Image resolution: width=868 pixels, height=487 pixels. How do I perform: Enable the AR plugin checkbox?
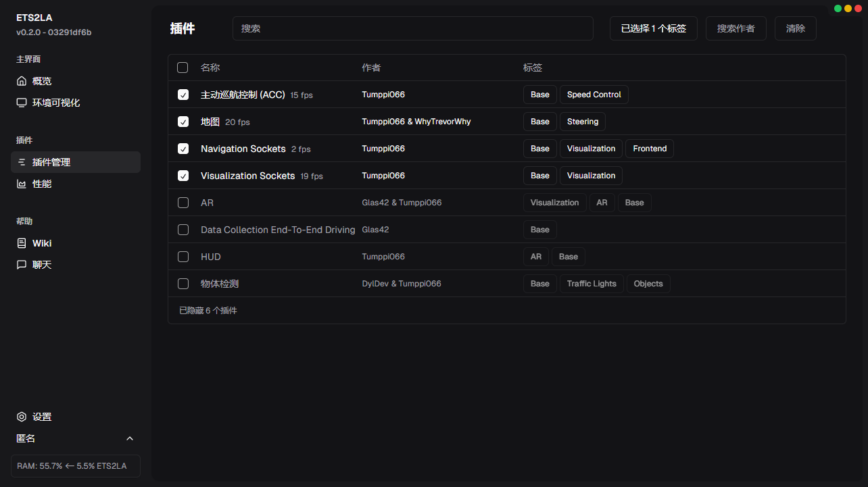183,203
